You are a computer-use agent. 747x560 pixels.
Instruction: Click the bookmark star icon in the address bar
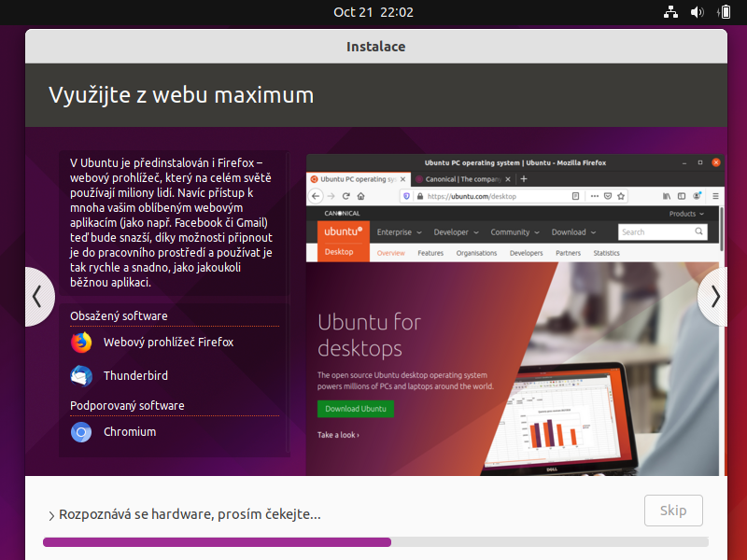[622, 196]
